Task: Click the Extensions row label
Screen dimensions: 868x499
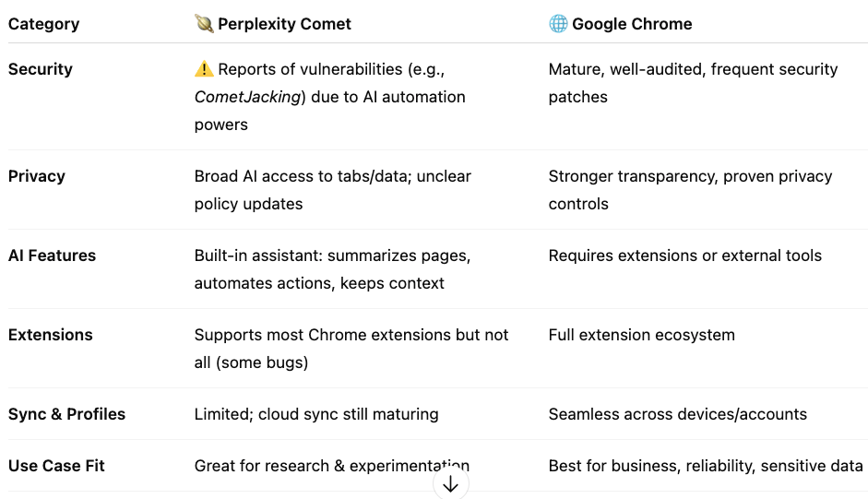Action: coord(51,335)
